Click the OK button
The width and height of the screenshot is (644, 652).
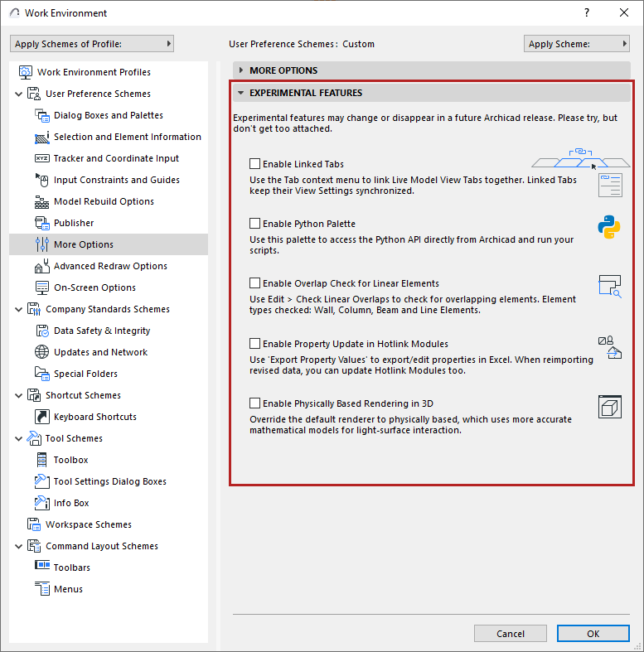click(593, 633)
